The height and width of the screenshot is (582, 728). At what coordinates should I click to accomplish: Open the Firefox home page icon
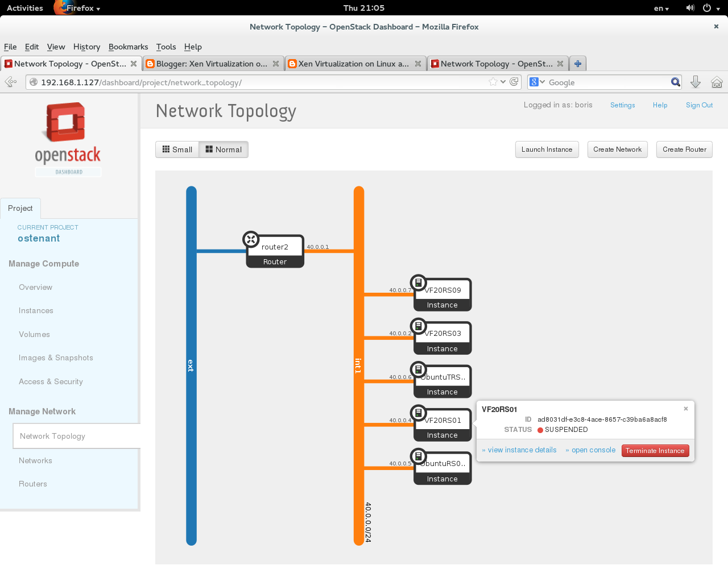(x=716, y=82)
